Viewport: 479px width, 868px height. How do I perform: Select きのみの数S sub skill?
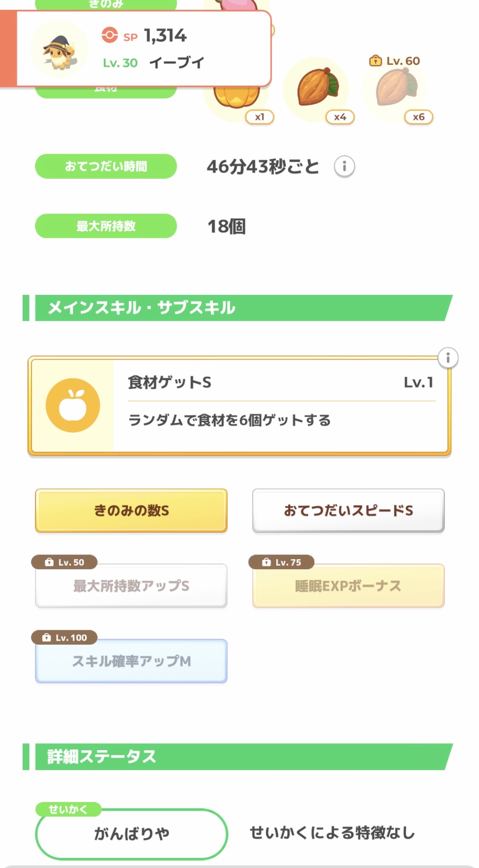pos(131,510)
